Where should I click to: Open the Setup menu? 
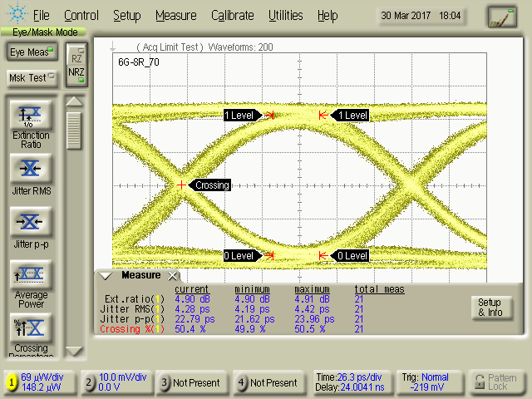[x=127, y=16]
